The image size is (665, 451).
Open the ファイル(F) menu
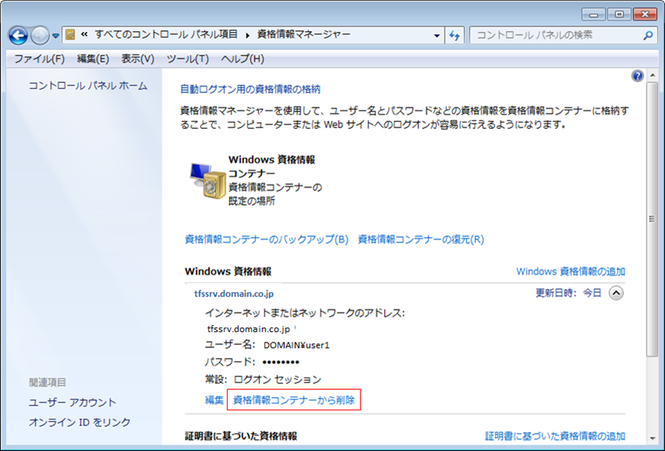pos(39,59)
